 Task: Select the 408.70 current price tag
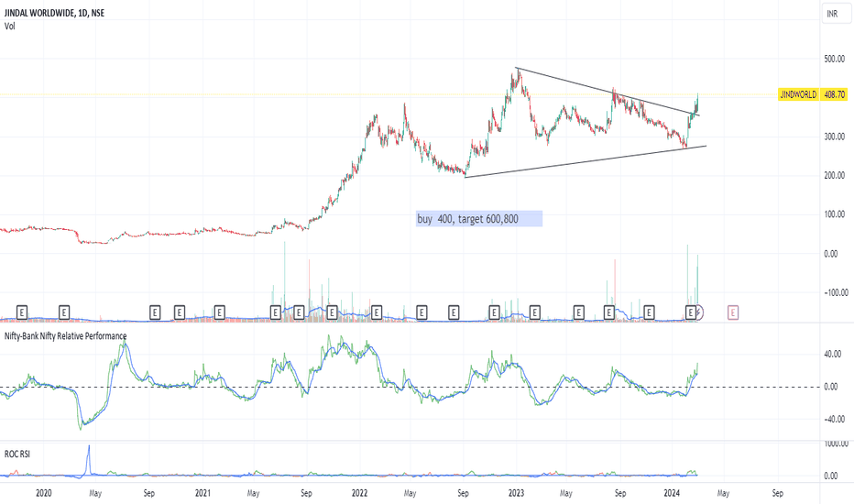point(835,94)
